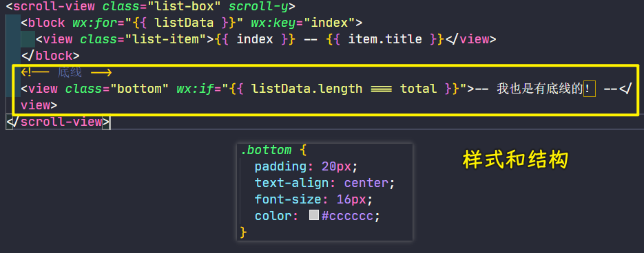This screenshot has height=253, width=644.
Task: Click the triple-equals operator
Action: (x=381, y=89)
